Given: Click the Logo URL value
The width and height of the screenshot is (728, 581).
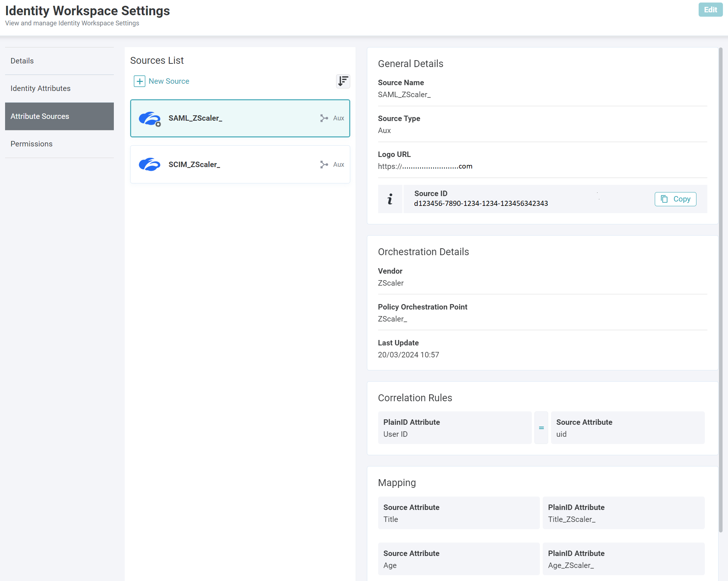Looking at the screenshot, I should (425, 166).
